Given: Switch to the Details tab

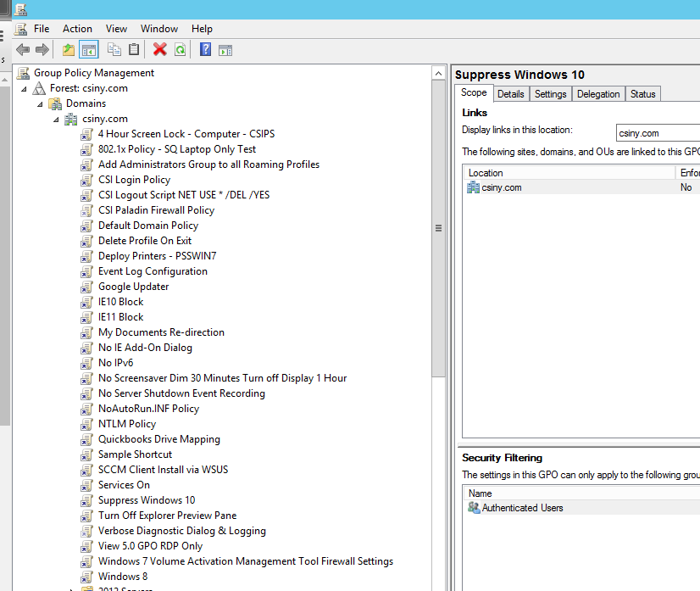Looking at the screenshot, I should coord(511,94).
